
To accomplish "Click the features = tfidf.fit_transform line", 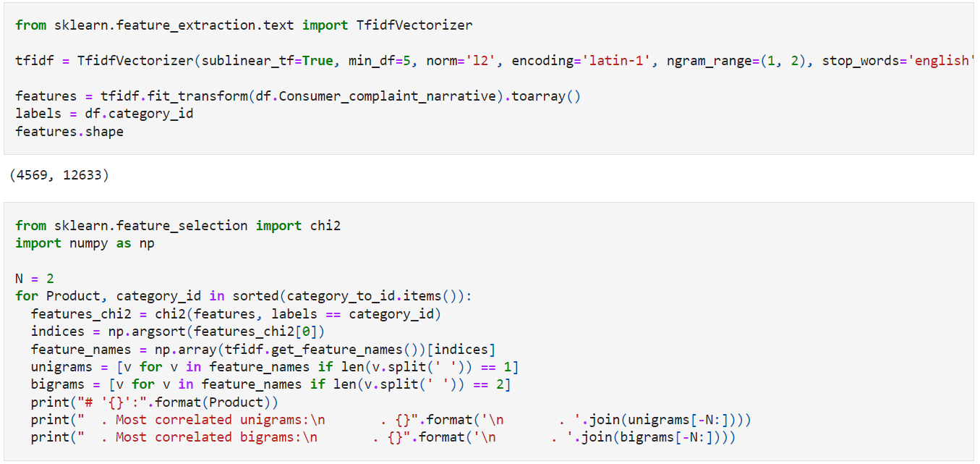I will (297, 96).
